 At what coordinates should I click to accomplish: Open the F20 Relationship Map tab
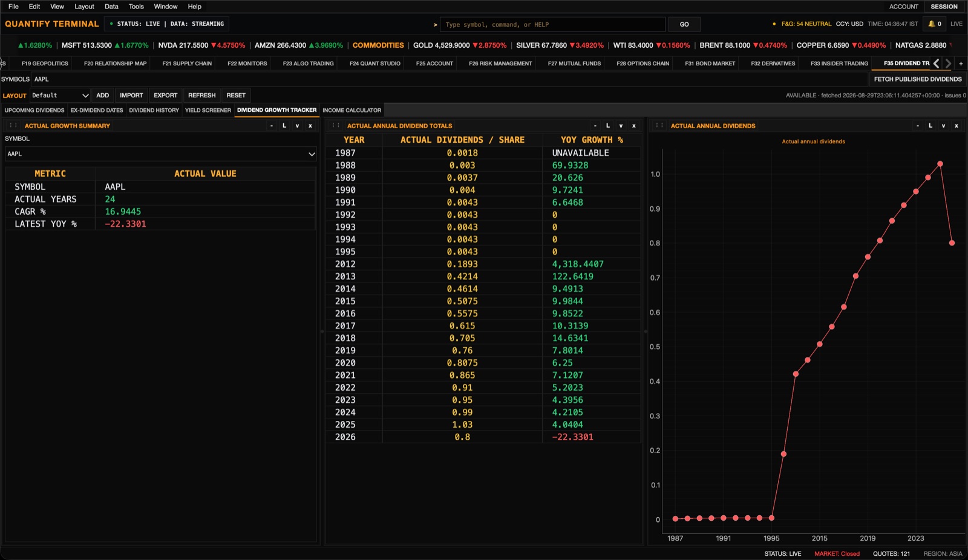(x=116, y=63)
